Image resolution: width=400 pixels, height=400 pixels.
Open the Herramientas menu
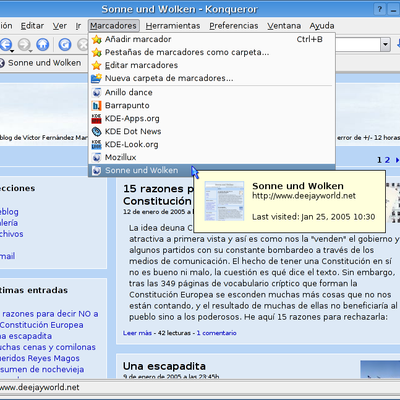point(173,26)
